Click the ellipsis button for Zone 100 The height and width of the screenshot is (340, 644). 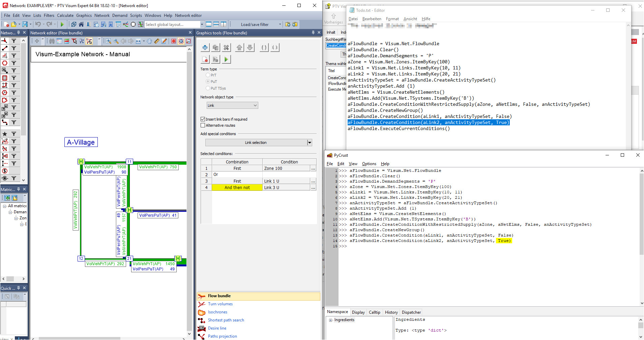tap(313, 168)
